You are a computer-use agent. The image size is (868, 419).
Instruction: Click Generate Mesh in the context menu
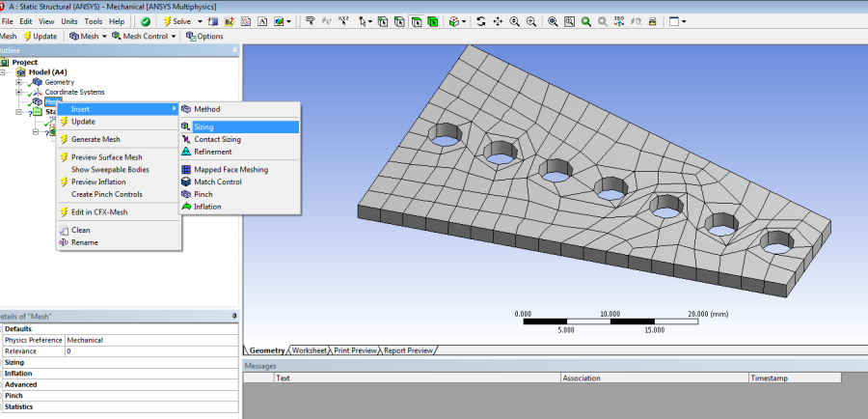tap(119, 139)
